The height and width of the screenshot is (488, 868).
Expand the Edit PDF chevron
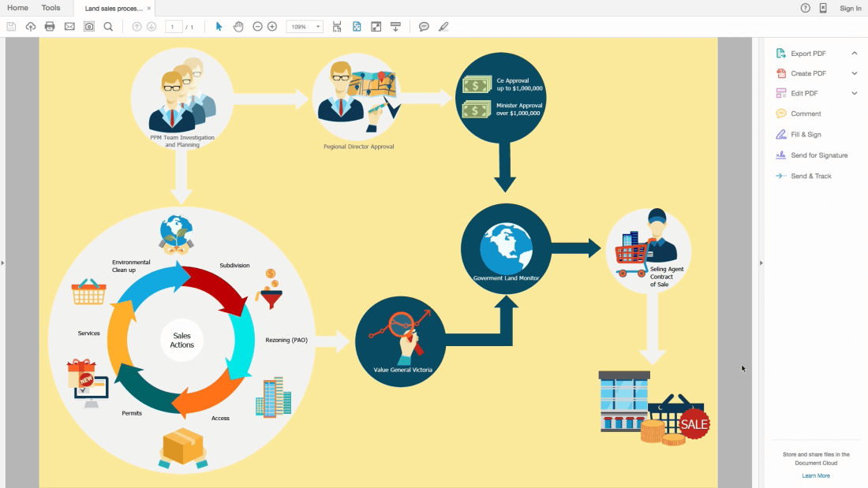854,93
